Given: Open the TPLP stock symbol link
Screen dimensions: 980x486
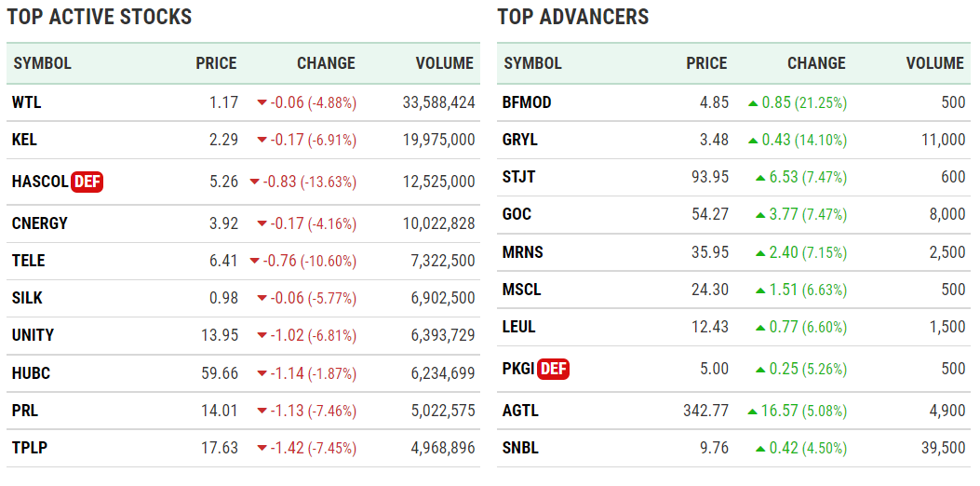Looking at the screenshot, I should [x=30, y=448].
